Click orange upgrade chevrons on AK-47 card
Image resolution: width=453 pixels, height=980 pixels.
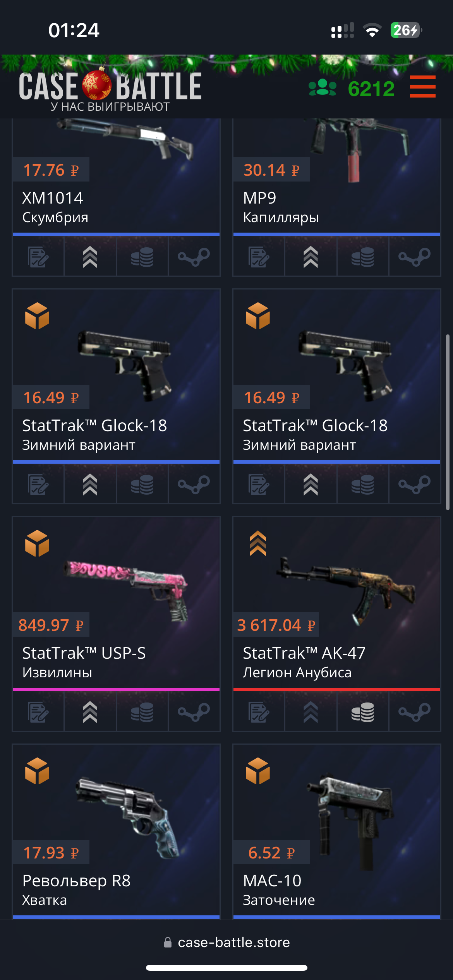pos(258,543)
